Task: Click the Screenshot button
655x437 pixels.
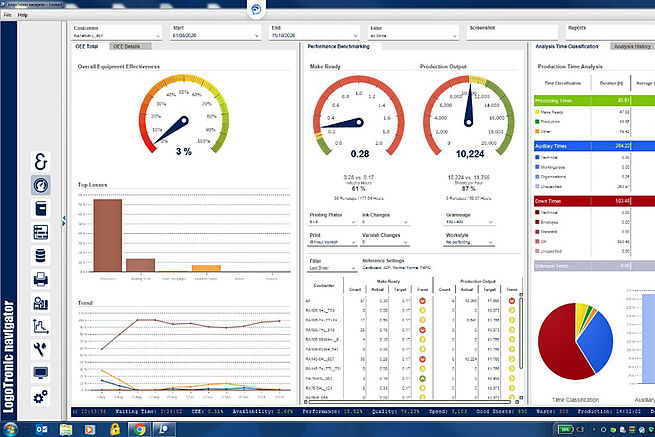Action: (x=512, y=32)
